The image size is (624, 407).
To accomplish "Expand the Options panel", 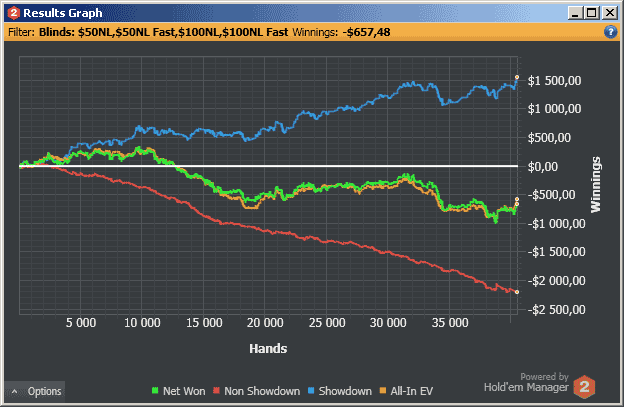I will point(35,391).
